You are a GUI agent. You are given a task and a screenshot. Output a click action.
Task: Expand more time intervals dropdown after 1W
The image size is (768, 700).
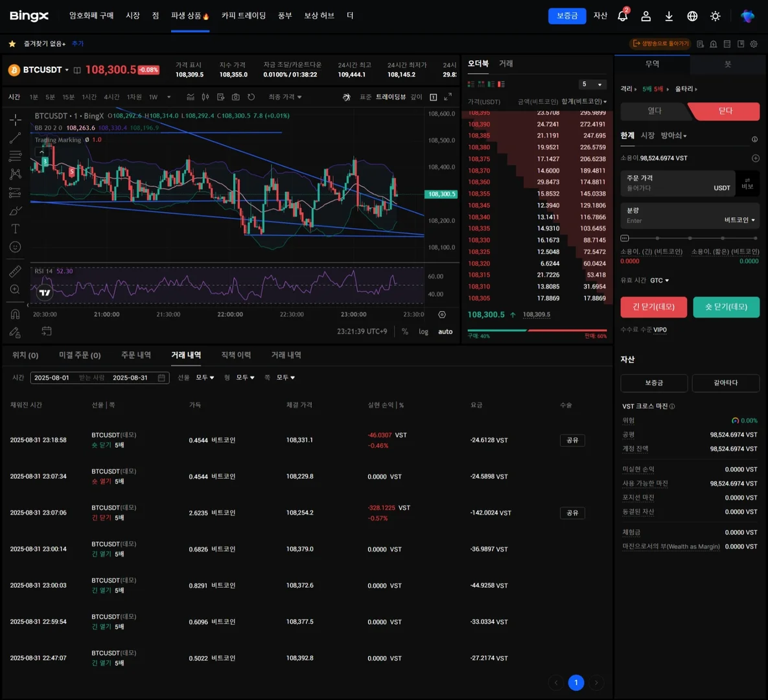pos(169,97)
